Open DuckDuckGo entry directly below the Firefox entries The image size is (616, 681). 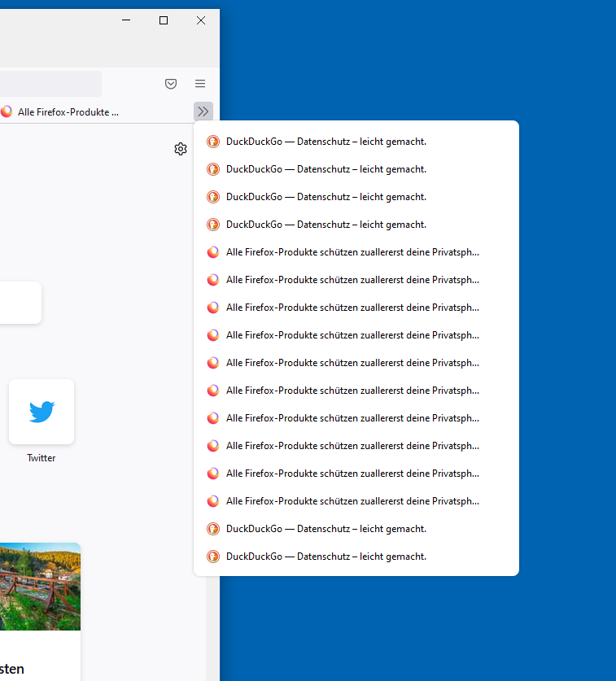point(356,529)
